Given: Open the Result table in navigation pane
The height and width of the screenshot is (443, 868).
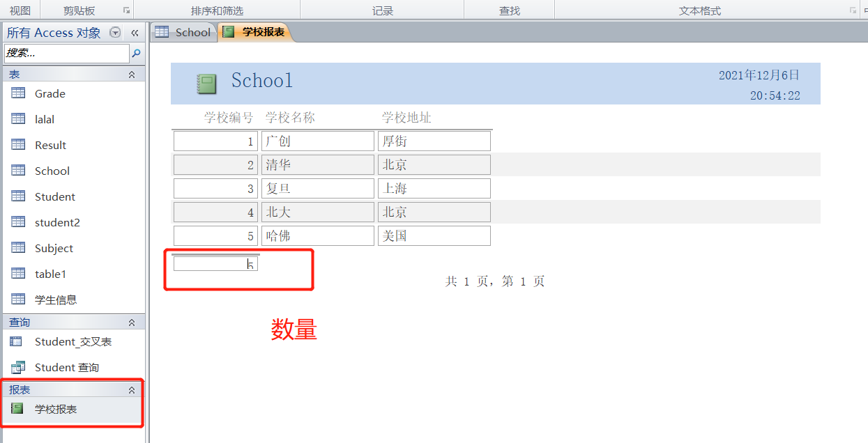Looking at the screenshot, I should tap(50, 145).
